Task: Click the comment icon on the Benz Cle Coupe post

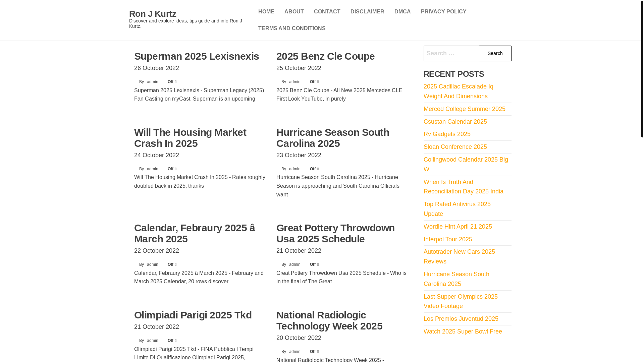Action: (x=318, y=82)
